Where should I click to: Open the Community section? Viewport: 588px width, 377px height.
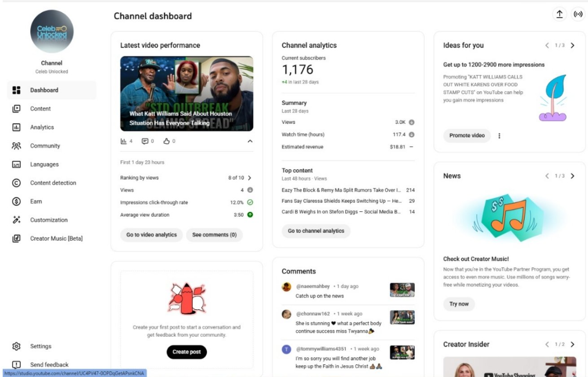tap(45, 146)
